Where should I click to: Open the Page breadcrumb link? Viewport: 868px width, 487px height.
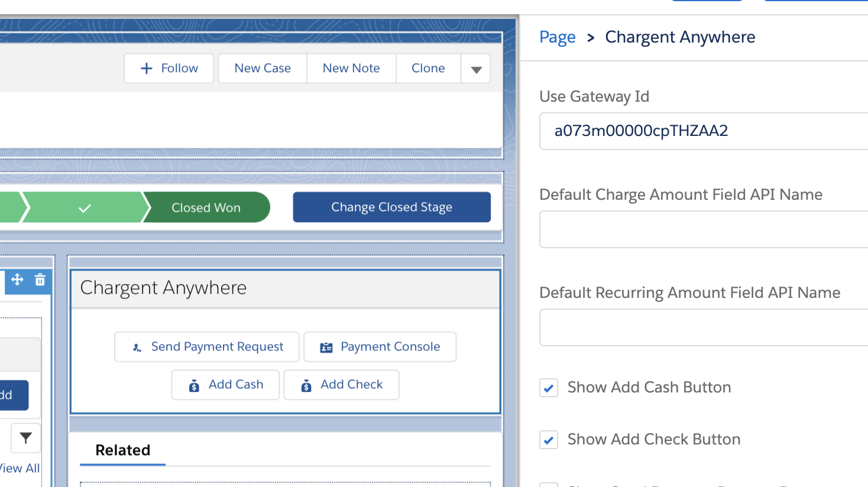[x=556, y=37]
